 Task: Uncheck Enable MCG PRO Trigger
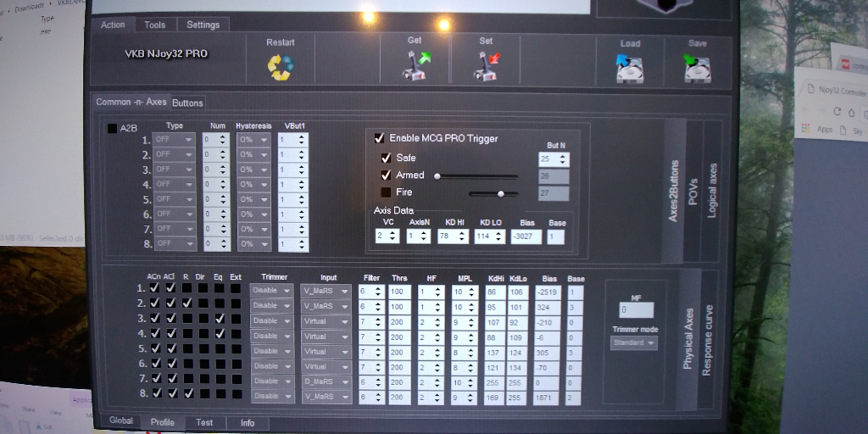click(379, 138)
